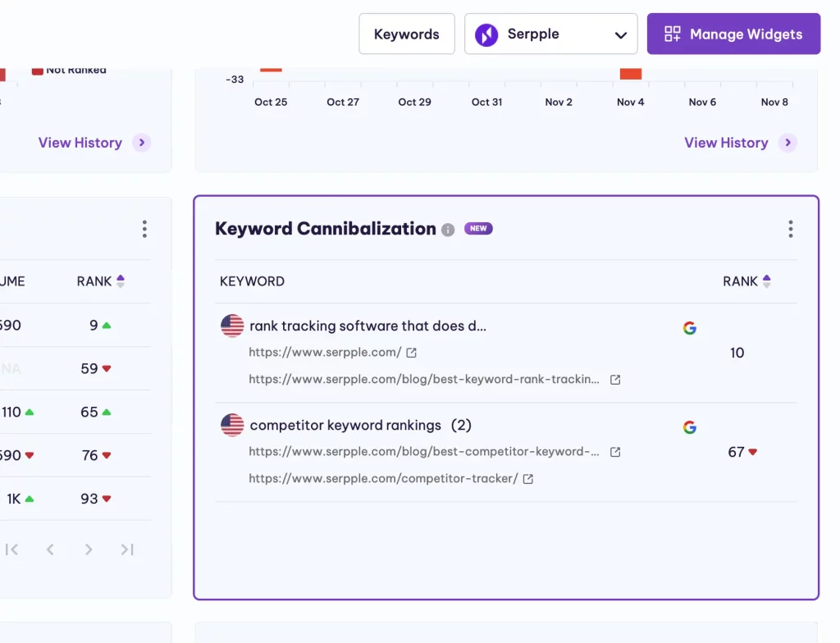Open the Serpple project dropdown
Image resolution: width=840 pixels, height=643 pixels.
click(550, 34)
